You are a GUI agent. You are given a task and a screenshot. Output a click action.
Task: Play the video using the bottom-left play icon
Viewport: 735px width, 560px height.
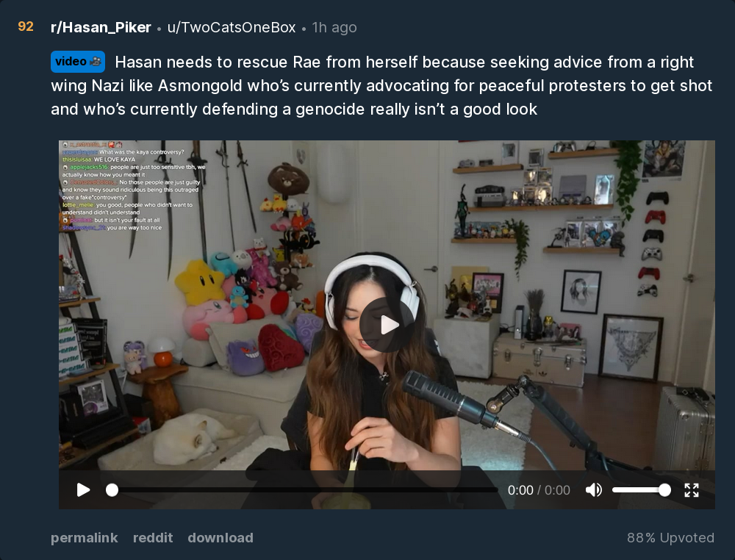click(83, 490)
